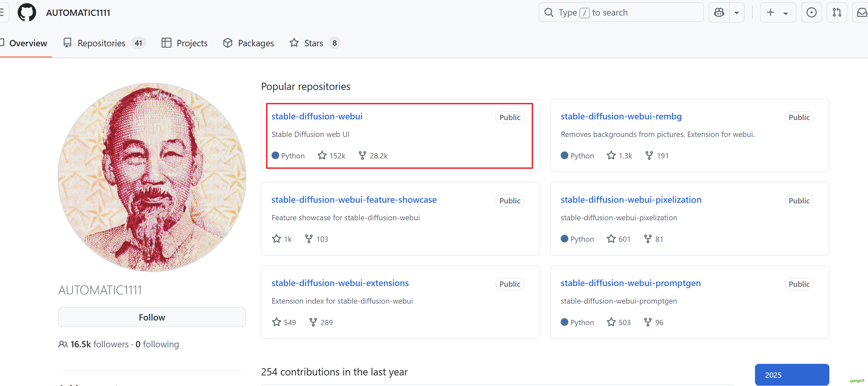Open the notifications inbox icon
Image resolution: width=868 pixels, height=386 pixels.
click(861, 13)
